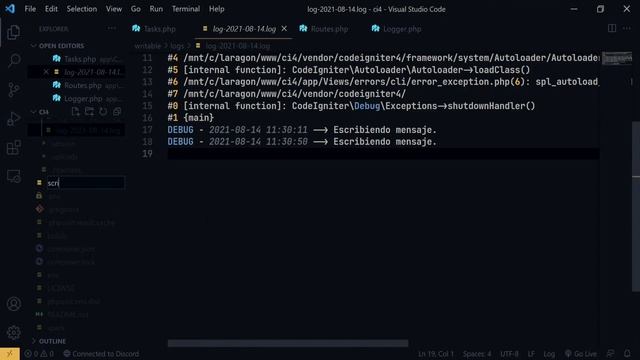
Task: Click line number 19 in gutter
Action: 147,154
